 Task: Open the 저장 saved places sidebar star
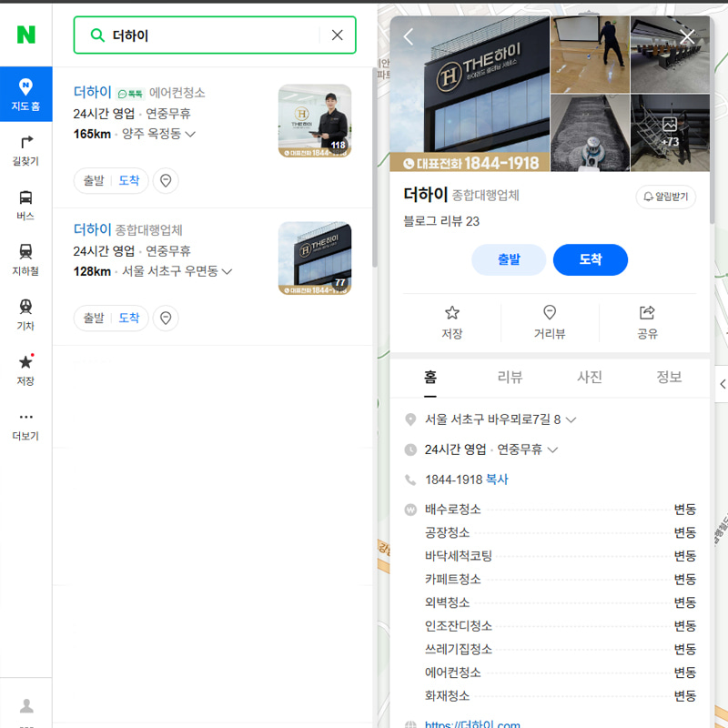click(x=26, y=370)
